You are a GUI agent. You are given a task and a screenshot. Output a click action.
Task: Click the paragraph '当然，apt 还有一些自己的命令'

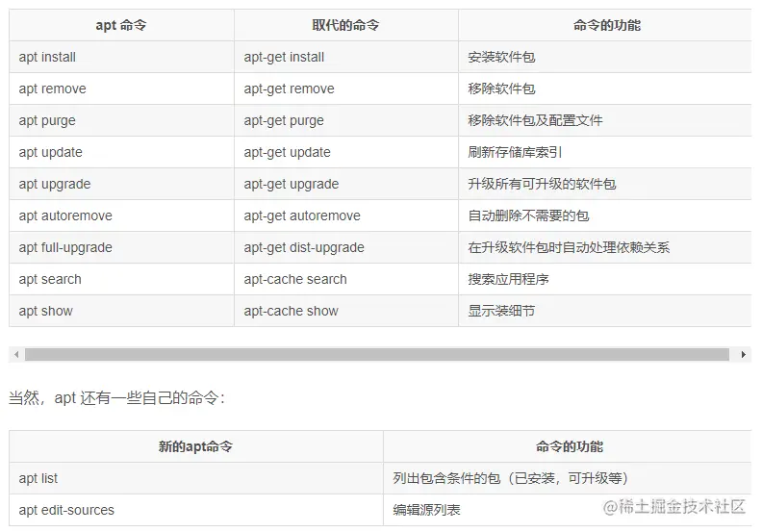116,398
